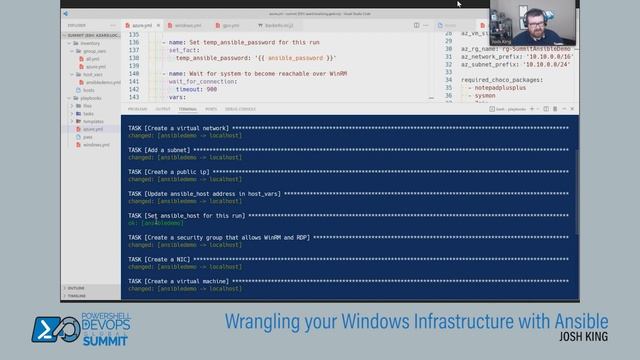This screenshot has width=640, height=360.
Task: Click the templates folder icon
Action: point(78,121)
